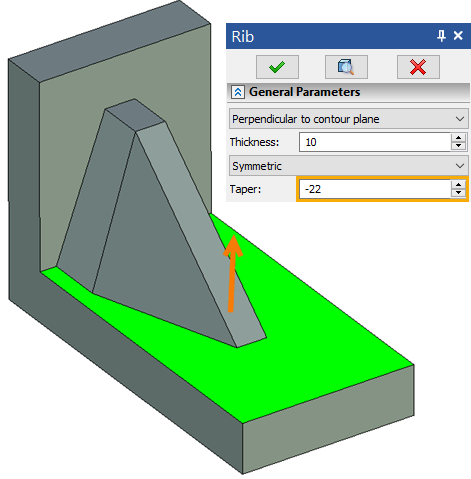
Task: Pin the Rib panel
Action: tap(441, 36)
